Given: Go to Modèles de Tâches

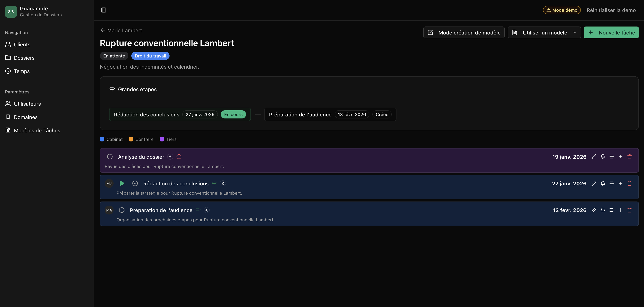Looking at the screenshot, I should point(37,131).
